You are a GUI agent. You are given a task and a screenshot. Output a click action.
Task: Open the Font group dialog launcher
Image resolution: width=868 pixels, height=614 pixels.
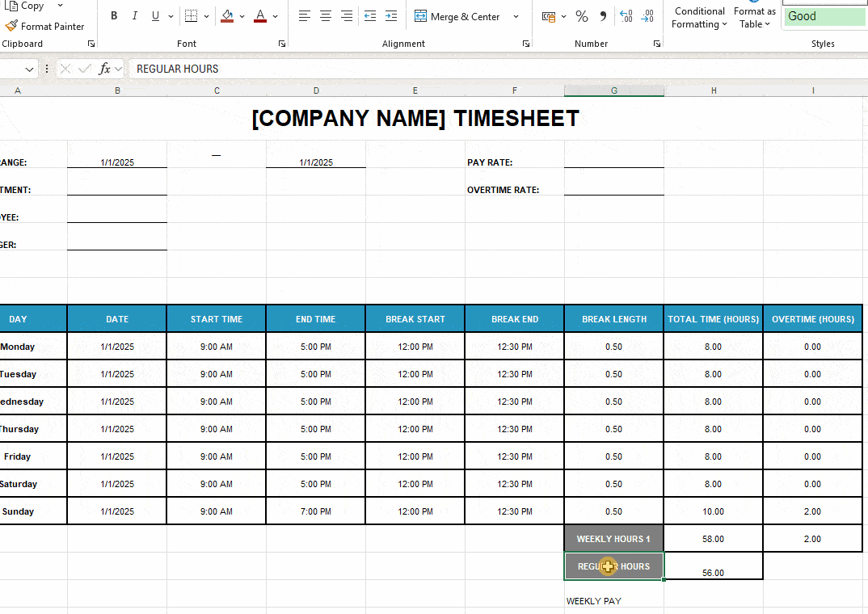[x=281, y=44]
